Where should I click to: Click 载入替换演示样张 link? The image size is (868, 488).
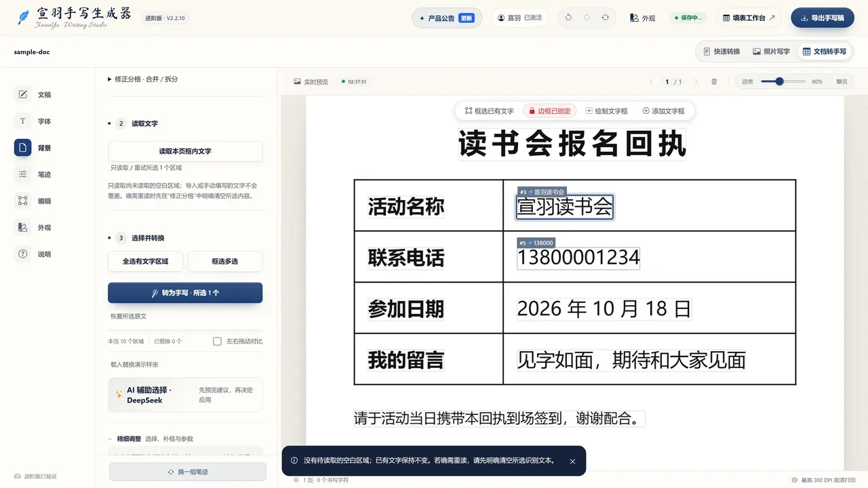tap(135, 365)
